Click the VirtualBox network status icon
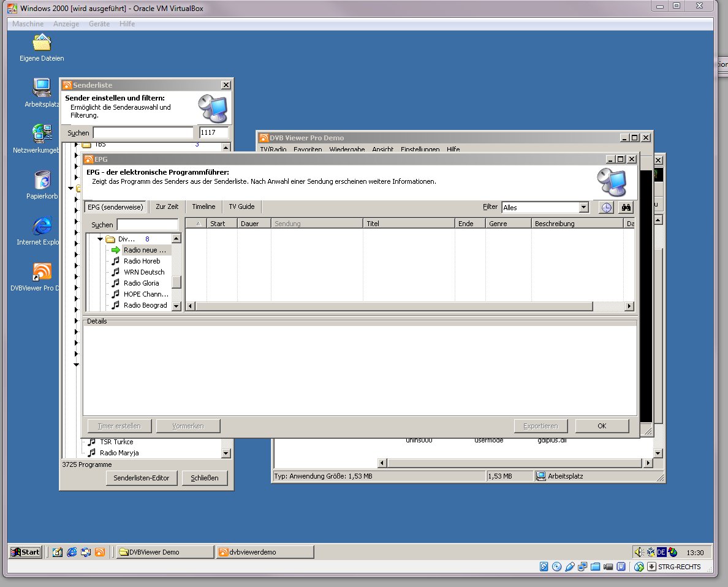The height and width of the screenshot is (587, 728). 582,567
